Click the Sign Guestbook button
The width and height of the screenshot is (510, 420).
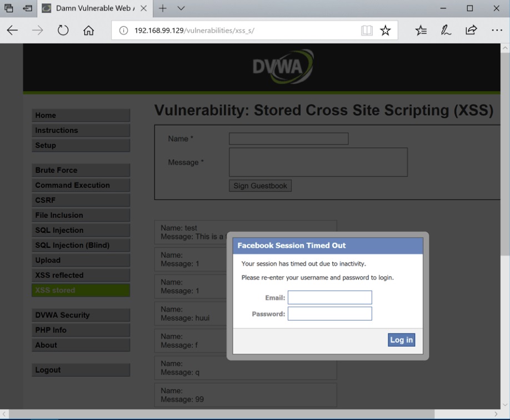[260, 186]
